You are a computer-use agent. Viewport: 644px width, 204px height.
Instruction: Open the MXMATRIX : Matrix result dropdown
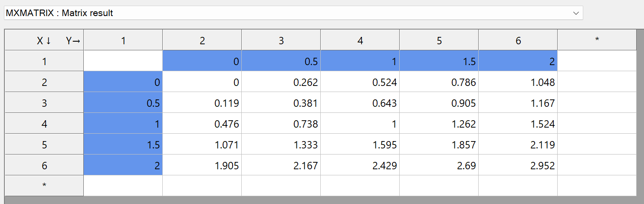tap(293, 13)
